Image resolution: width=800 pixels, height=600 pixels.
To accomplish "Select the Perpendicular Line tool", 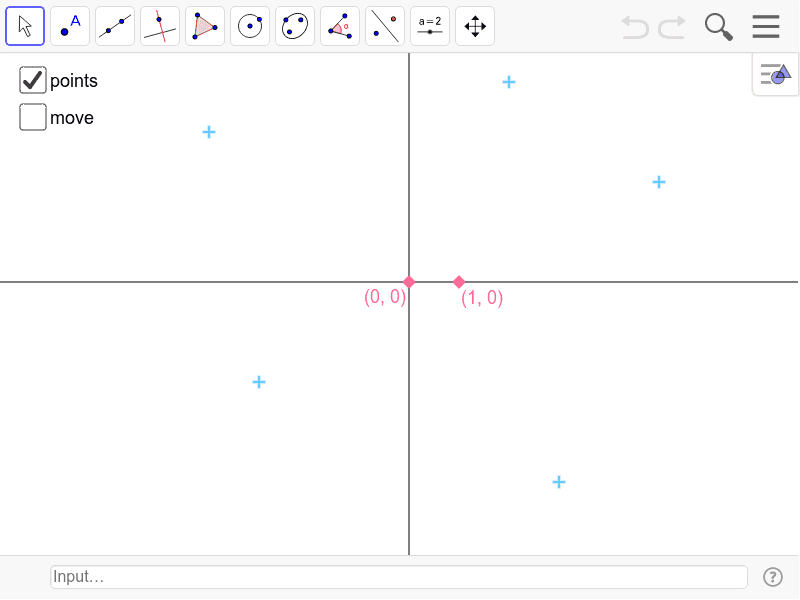I will tap(160, 26).
